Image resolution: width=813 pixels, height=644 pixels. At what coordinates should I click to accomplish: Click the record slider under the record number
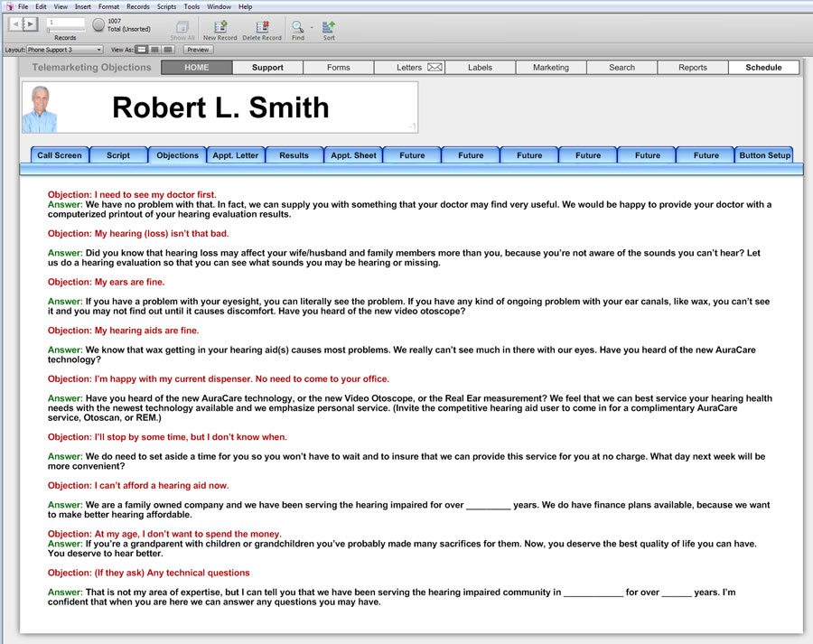pos(66,30)
